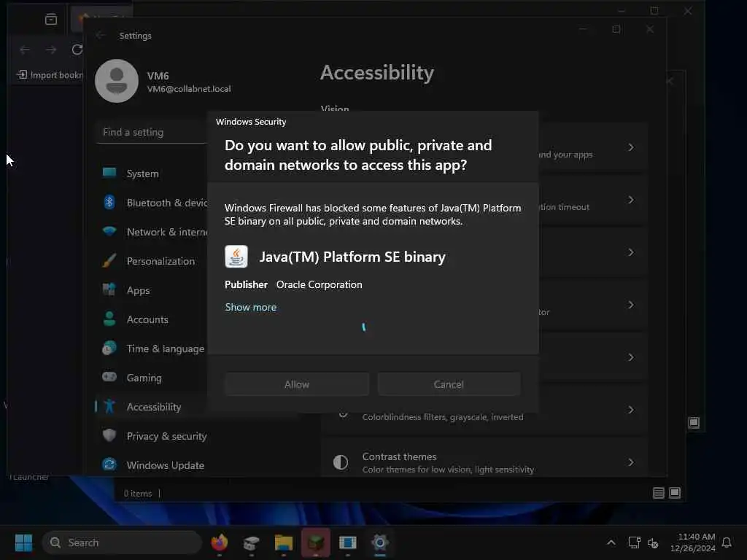
Task: Open Minecraft launcher from the taskbar
Action: click(x=315, y=542)
